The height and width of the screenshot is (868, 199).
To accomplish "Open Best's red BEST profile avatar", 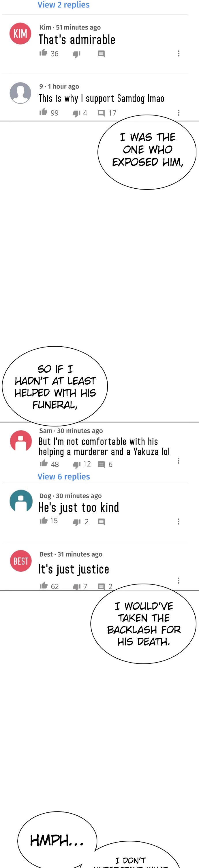I will (20, 561).
